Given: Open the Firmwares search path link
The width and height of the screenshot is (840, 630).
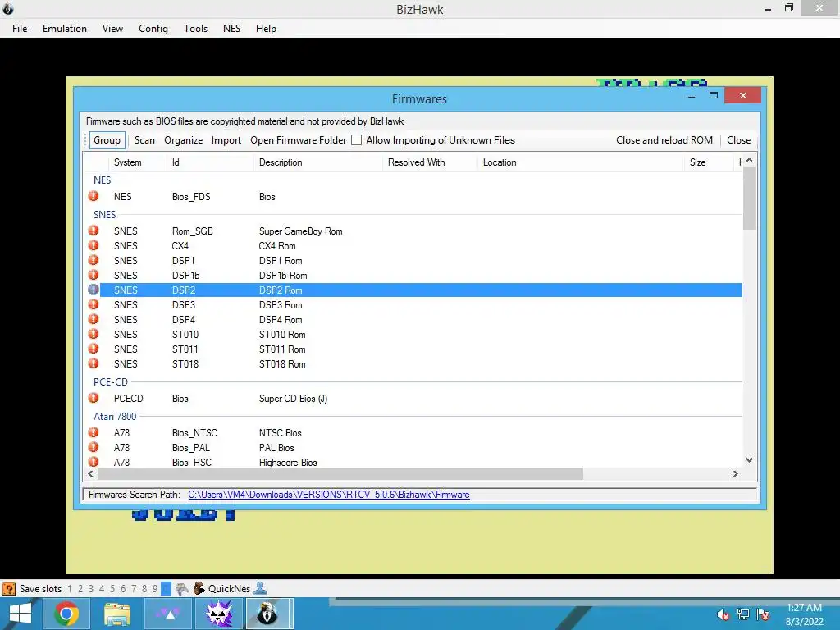Looking at the screenshot, I should coord(329,495).
